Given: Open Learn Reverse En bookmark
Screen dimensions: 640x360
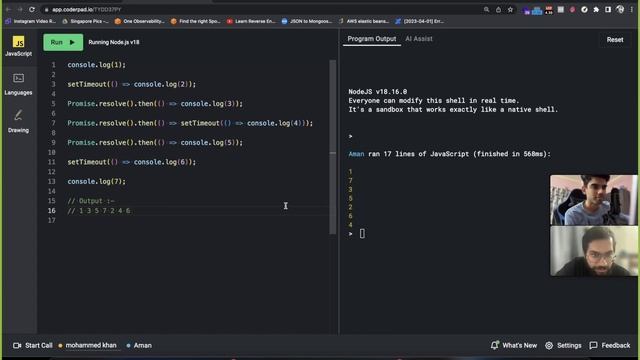Looking at the screenshot, I should 251,21.
